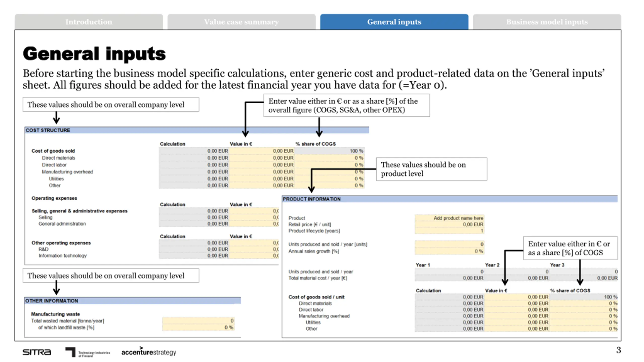Select the Retail price input cell
The width and height of the screenshot is (644, 362).
click(x=450, y=224)
